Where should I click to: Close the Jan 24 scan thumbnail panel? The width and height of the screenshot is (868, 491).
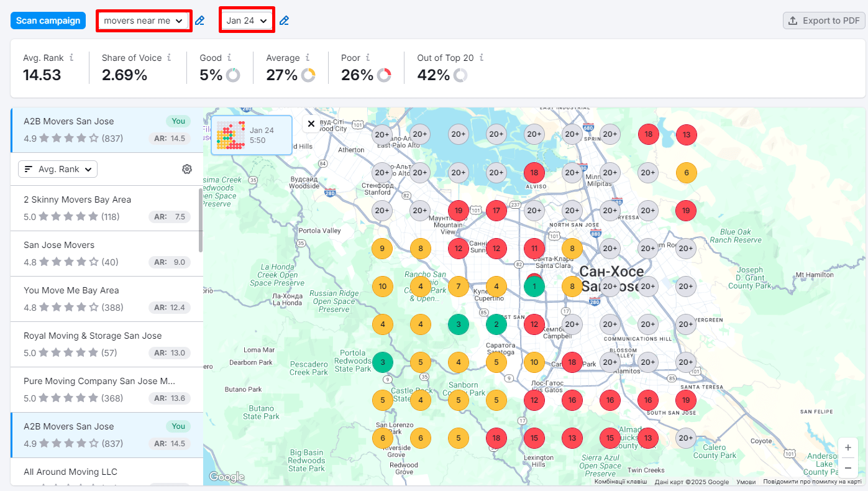(x=311, y=124)
